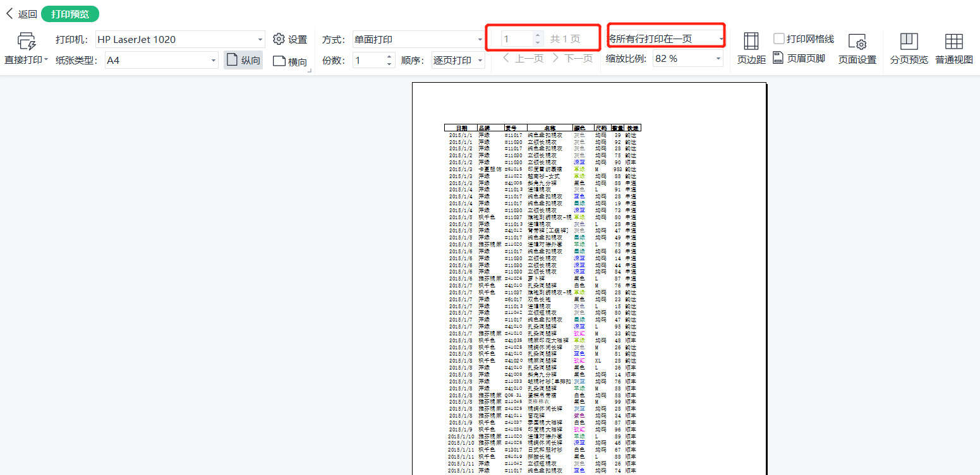Click the 卡蔓服饰 brand cell

point(490,169)
